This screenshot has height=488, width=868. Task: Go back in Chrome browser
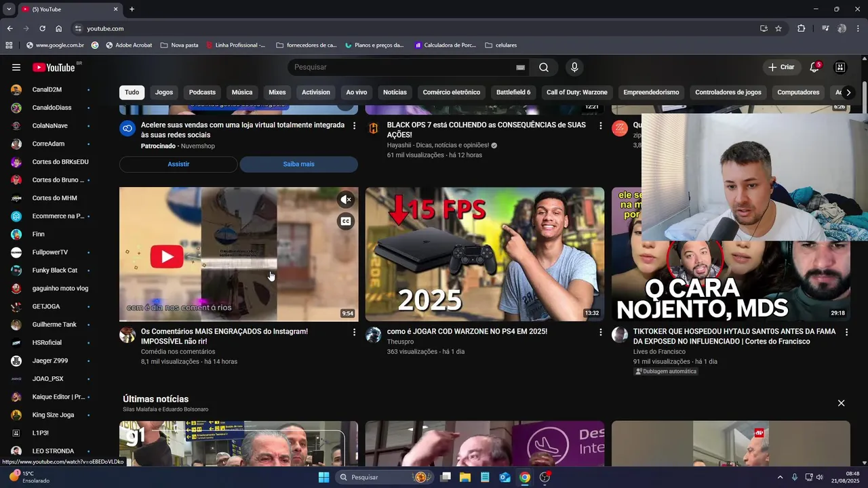point(9,28)
